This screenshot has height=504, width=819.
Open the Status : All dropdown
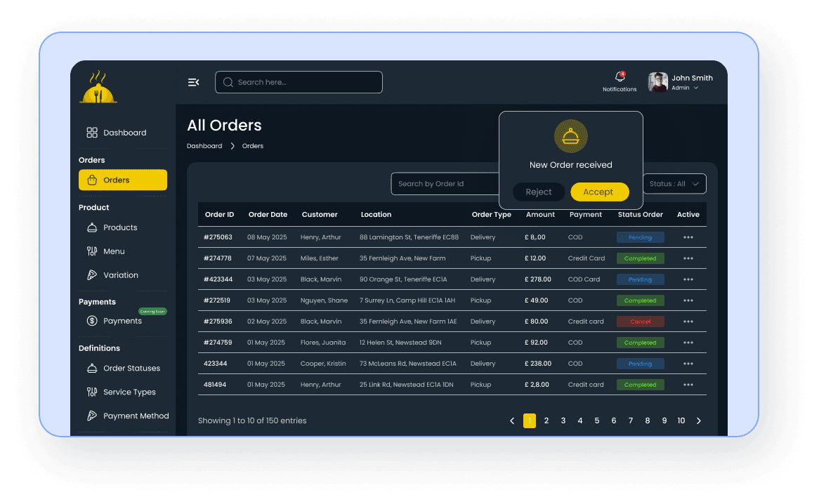pyautogui.click(x=674, y=183)
